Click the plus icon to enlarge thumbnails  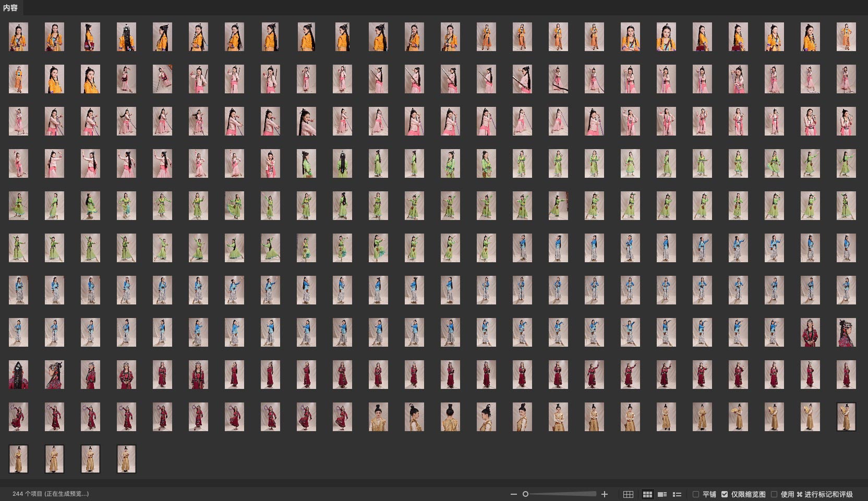(605, 494)
